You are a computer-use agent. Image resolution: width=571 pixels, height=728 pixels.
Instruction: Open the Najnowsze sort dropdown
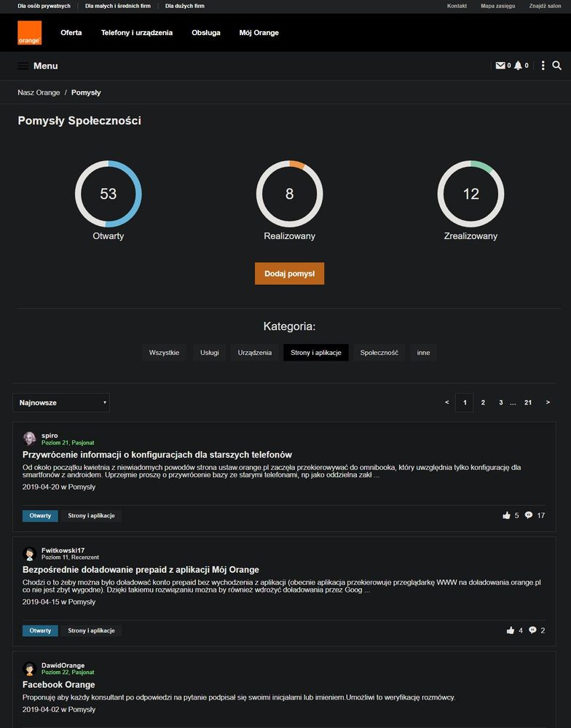pos(61,402)
